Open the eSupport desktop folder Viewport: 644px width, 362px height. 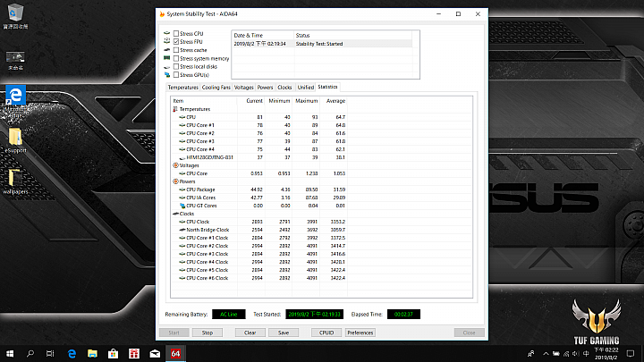pos(15,140)
